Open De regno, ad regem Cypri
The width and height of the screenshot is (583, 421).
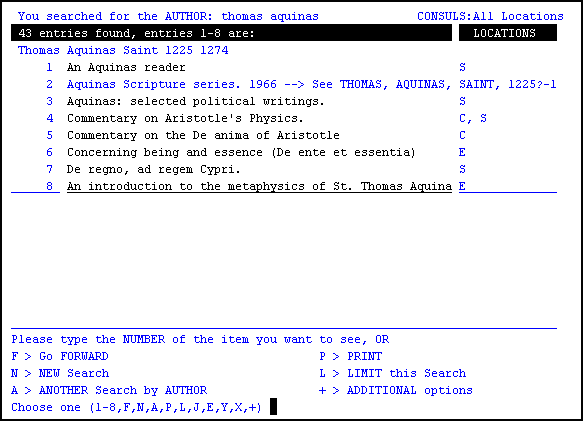coord(154,170)
